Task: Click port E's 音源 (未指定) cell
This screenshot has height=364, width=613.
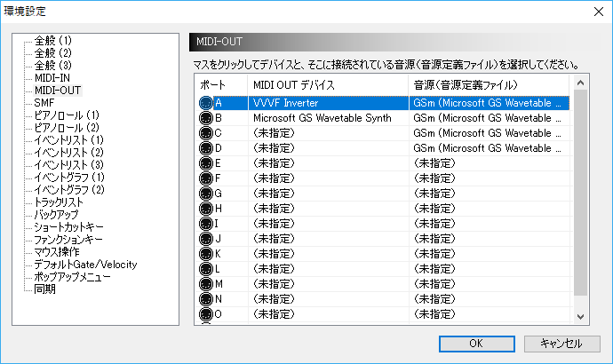Action: (x=490, y=163)
